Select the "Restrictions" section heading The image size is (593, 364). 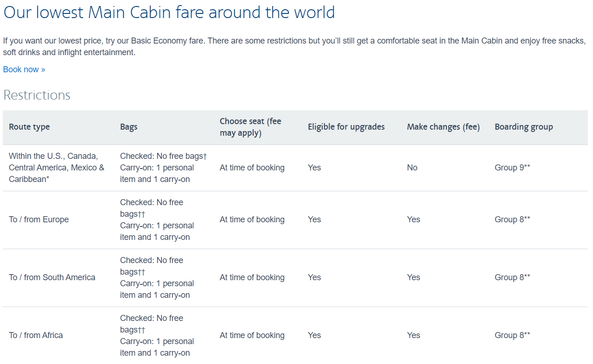tap(37, 95)
